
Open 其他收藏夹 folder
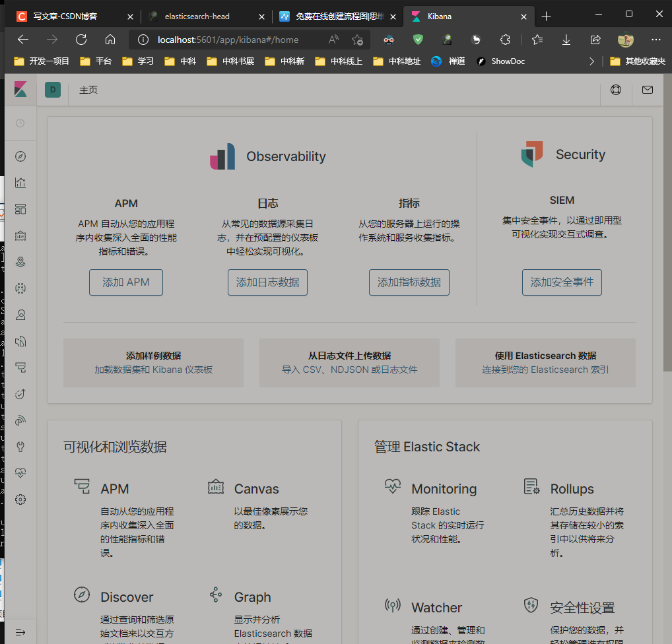(638, 61)
